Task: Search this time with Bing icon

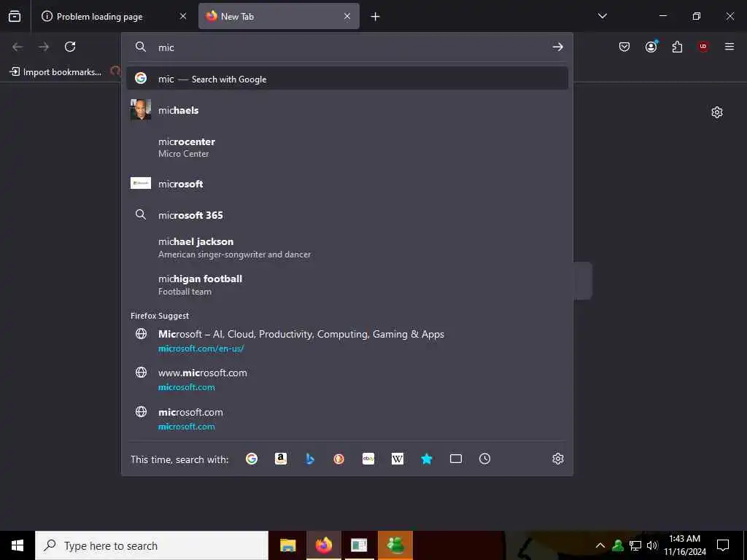Action: [x=309, y=459]
